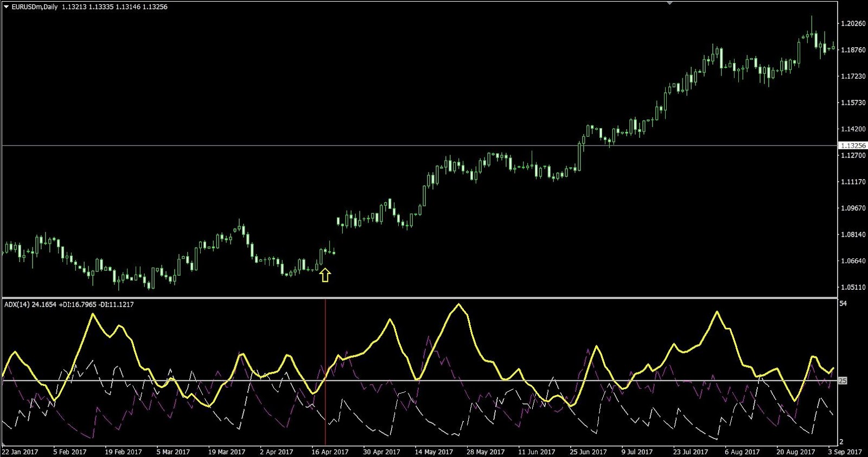Click the 5 Feb 2017 date label
The image size is (868, 457).
(x=70, y=452)
